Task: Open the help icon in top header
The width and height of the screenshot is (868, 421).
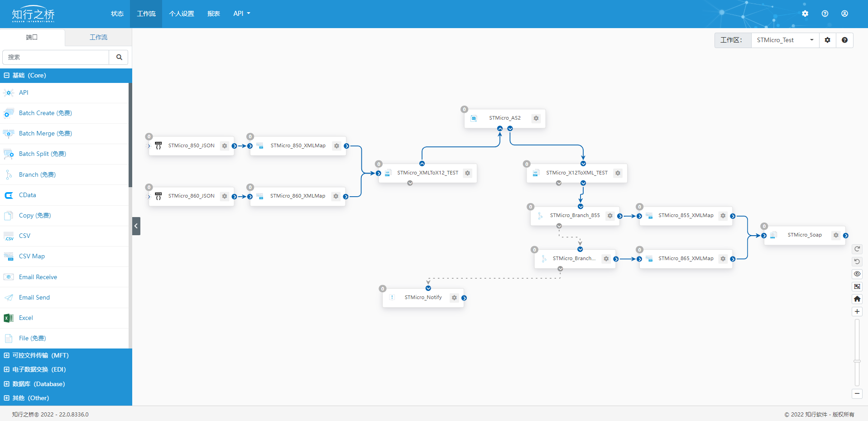Action: 825,14
